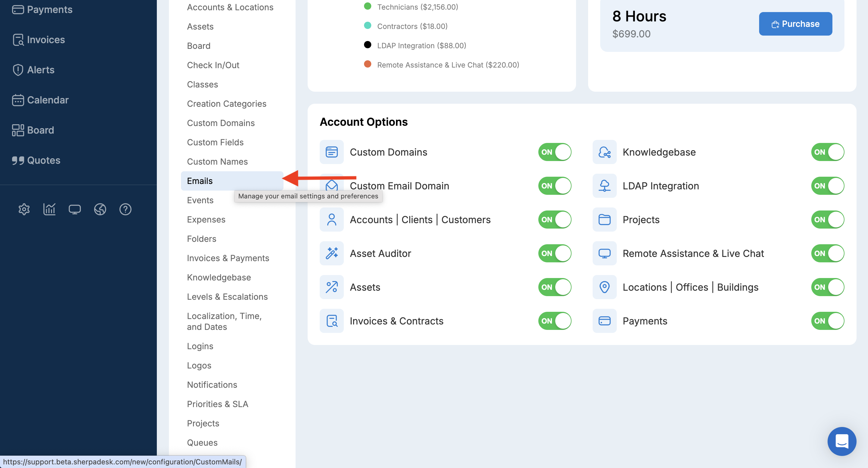Go to Quotes in left navigation

[43, 160]
